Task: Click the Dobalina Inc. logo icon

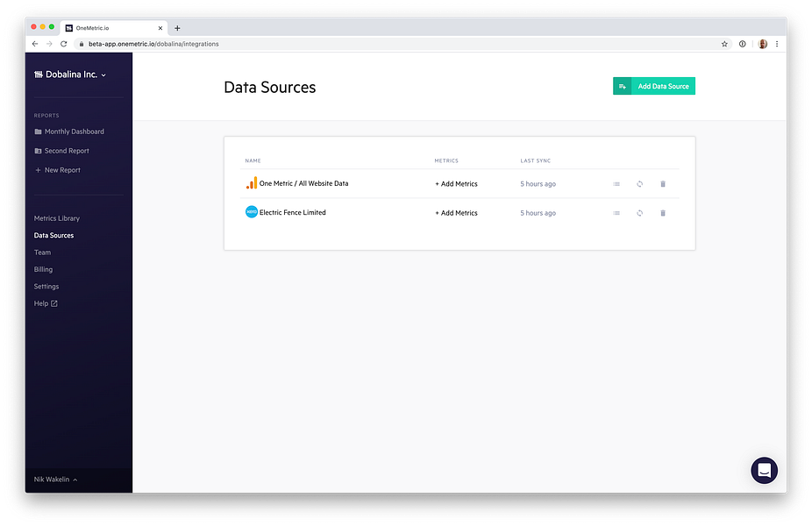Action: click(x=39, y=75)
